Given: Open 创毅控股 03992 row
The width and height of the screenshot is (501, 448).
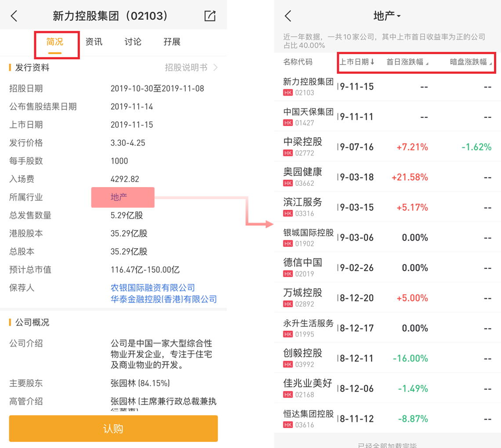Looking at the screenshot, I should click(387, 358).
